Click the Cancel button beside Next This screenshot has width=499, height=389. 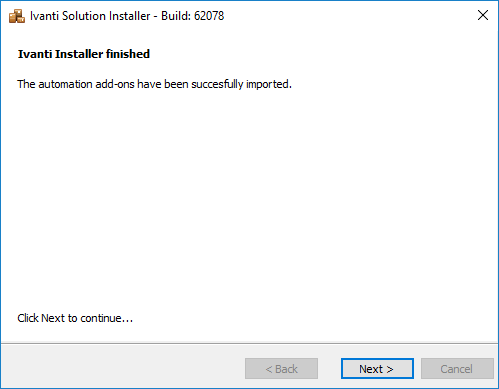point(457,369)
